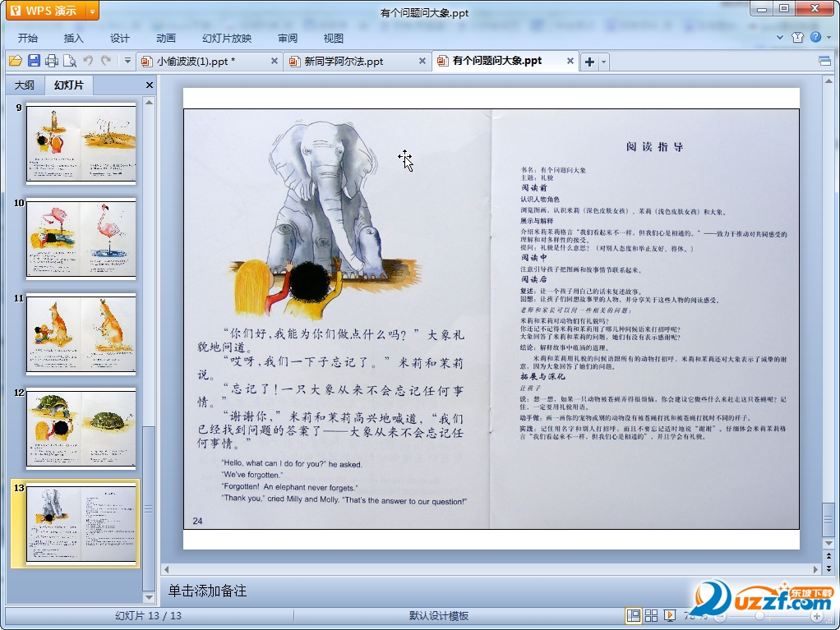This screenshot has width=840, height=630.
Task: Click the horizontal scroll left arrow
Action: coord(166,569)
